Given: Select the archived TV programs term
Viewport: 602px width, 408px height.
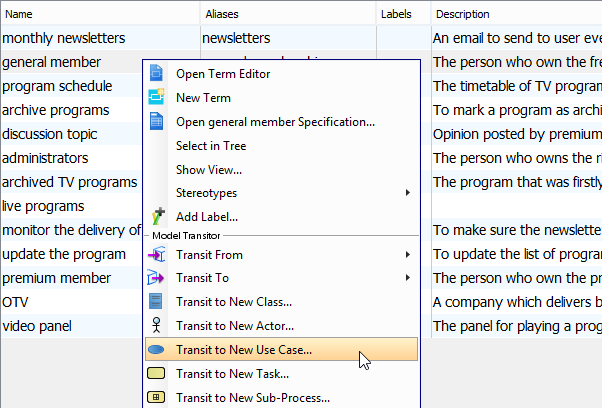Looking at the screenshot, I should [x=69, y=182].
